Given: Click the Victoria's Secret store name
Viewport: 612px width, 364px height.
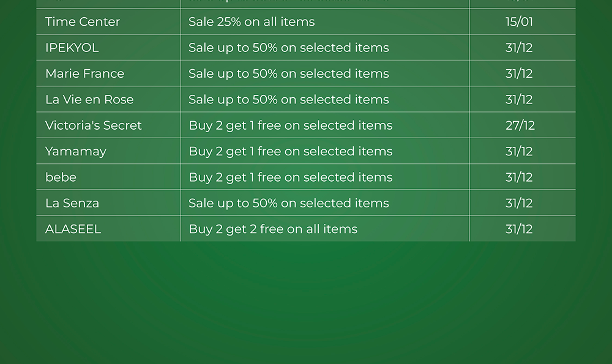Looking at the screenshot, I should [93, 125].
